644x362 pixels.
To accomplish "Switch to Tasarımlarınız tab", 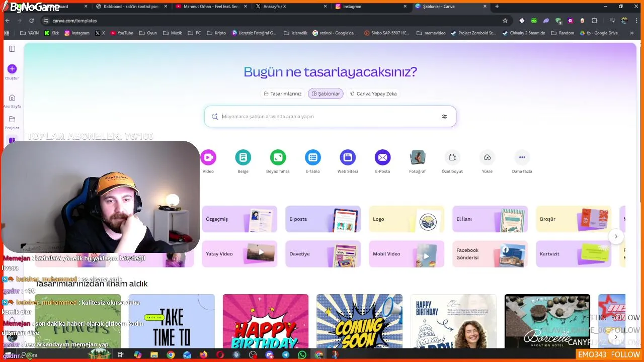I will (x=283, y=94).
